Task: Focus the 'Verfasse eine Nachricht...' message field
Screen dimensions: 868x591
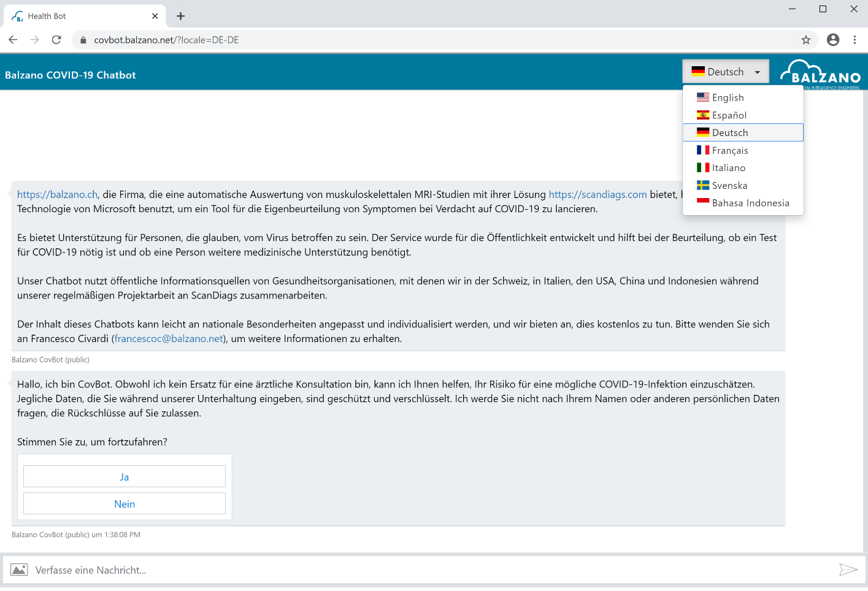Action: point(432,570)
